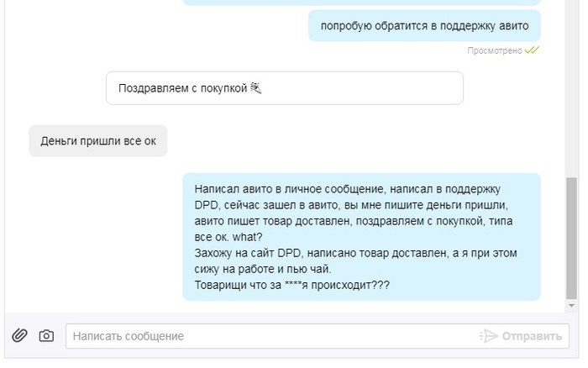588x368 pixels.
Task: Open the camera photo upload icon
Action: (46, 336)
